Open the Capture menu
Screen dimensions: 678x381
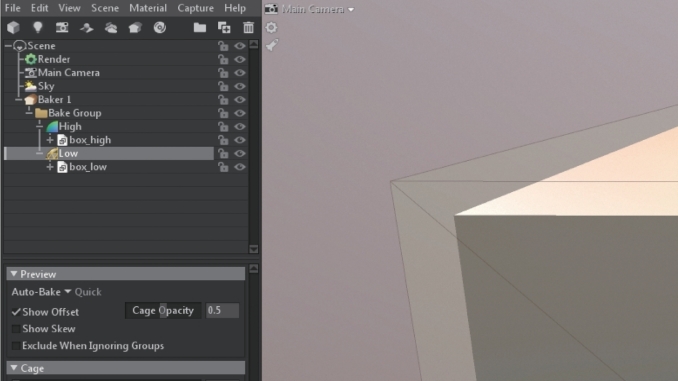pos(195,8)
